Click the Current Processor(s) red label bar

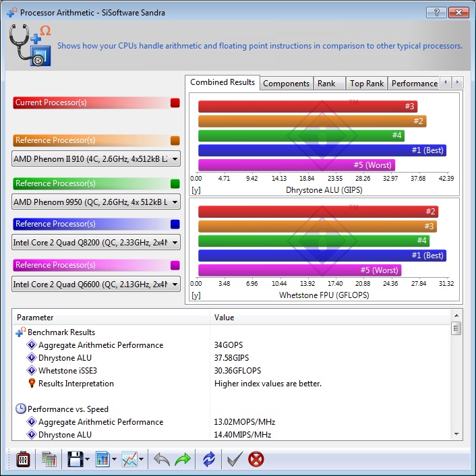pyautogui.click(x=91, y=102)
